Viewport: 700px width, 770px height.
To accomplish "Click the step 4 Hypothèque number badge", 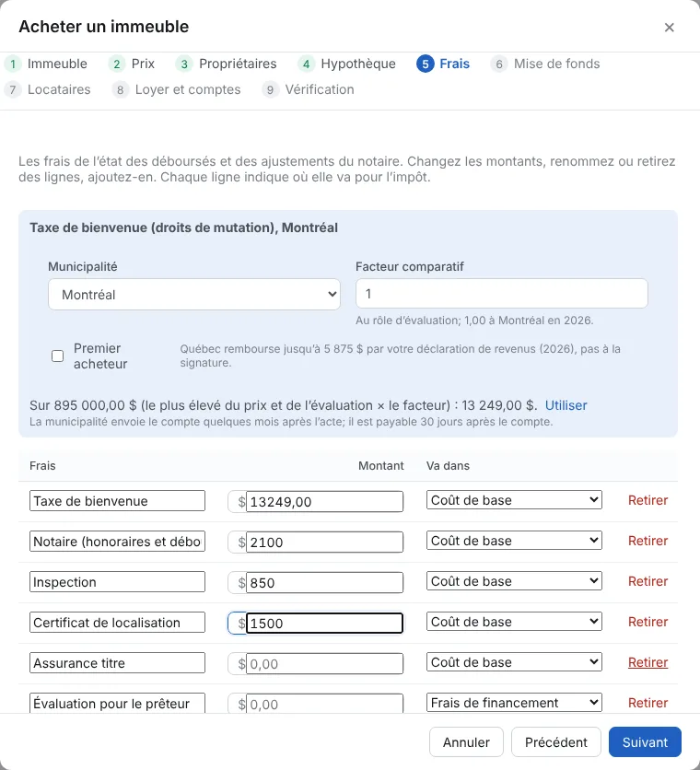I will point(306,64).
